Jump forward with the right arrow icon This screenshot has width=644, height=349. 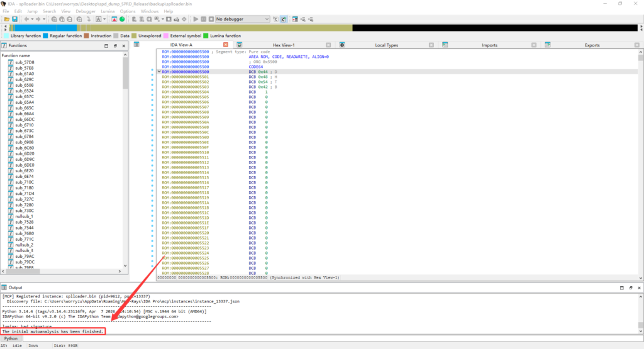[38, 19]
